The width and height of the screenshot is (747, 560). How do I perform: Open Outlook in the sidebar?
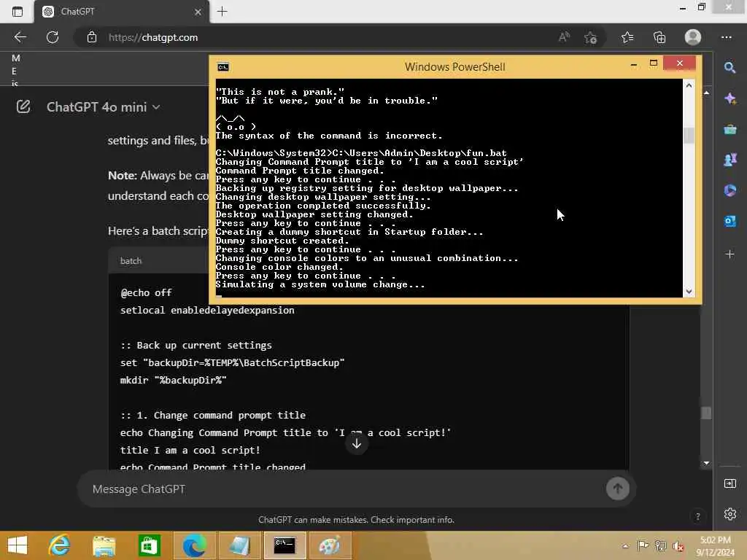(x=729, y=222)
